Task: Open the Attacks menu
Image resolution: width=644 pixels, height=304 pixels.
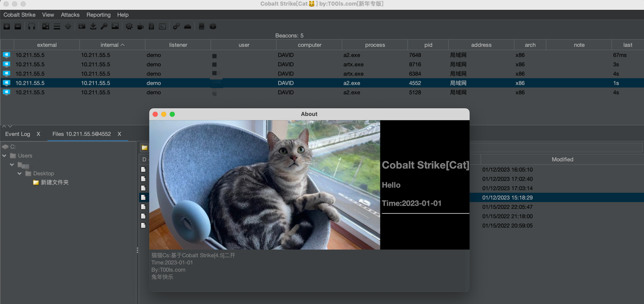Action: click(70, 15)
